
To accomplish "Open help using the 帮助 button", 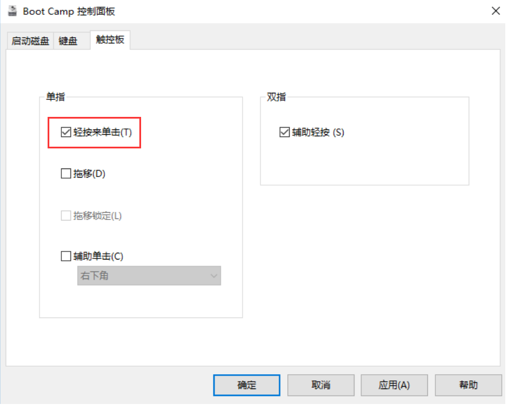I will click(468, 385).
